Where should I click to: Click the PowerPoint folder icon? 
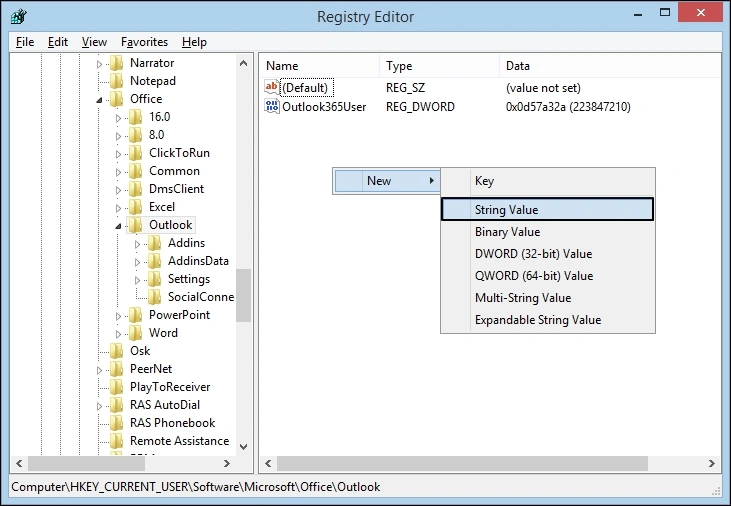coord(135,315)
